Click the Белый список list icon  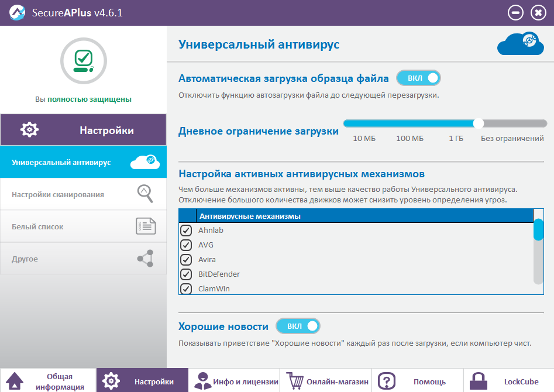click(x=146, y=226)
